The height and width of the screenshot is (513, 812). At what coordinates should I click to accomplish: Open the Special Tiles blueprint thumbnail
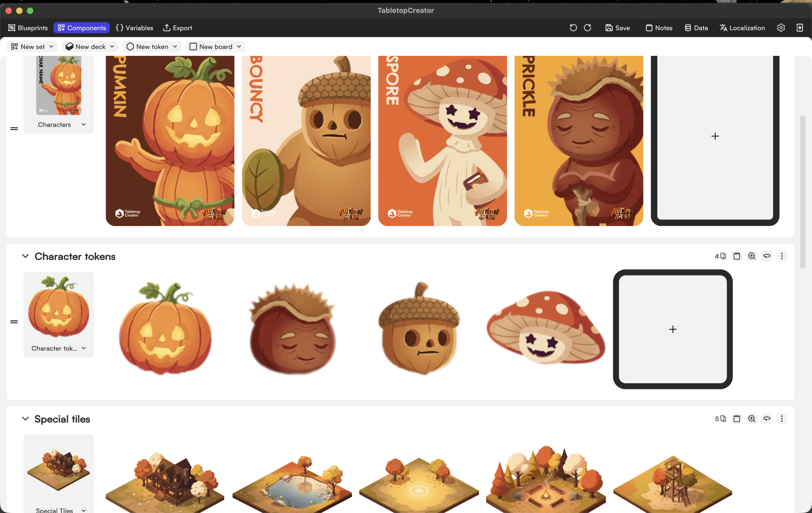[59, 470]
